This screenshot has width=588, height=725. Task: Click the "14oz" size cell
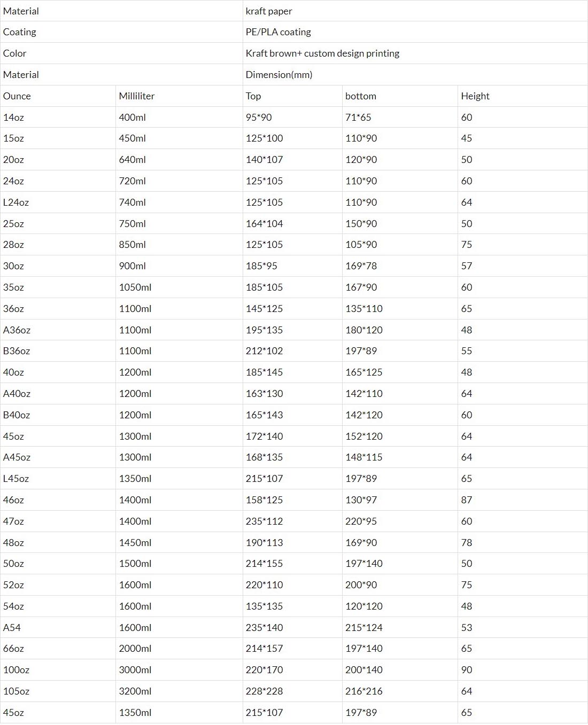(13, 118)
